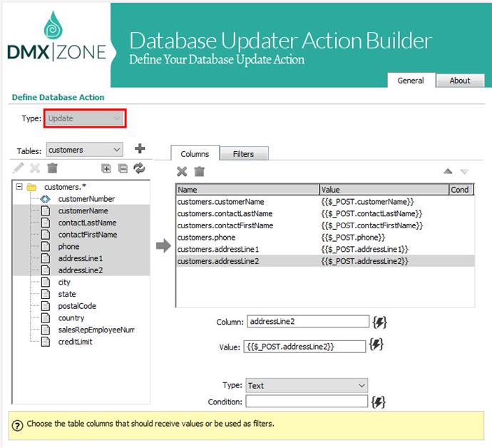Click the customers folder icon in tree
This screenshot has height=448, width=492.
tap(31, 188)
